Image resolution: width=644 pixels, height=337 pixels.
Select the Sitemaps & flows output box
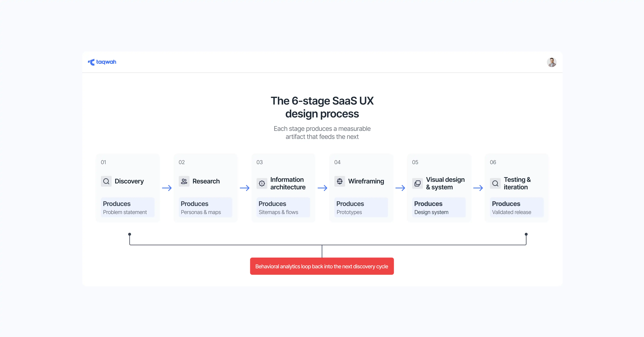pos(283,207)
